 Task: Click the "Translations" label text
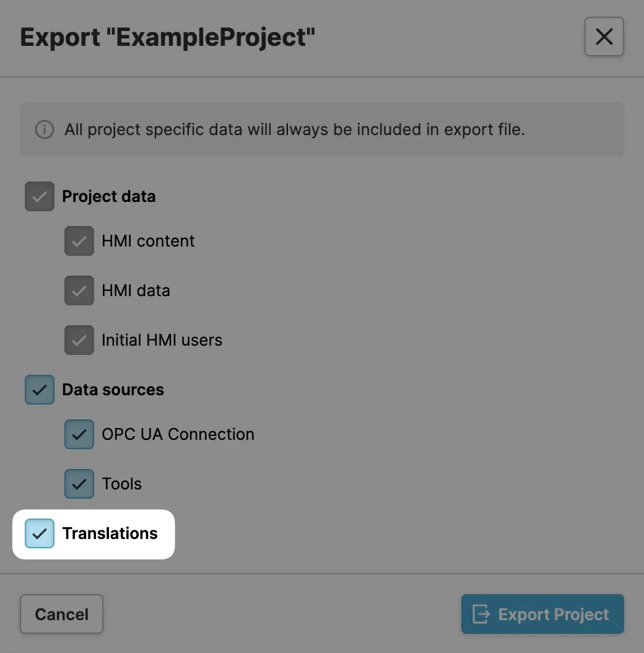(110, 533)
